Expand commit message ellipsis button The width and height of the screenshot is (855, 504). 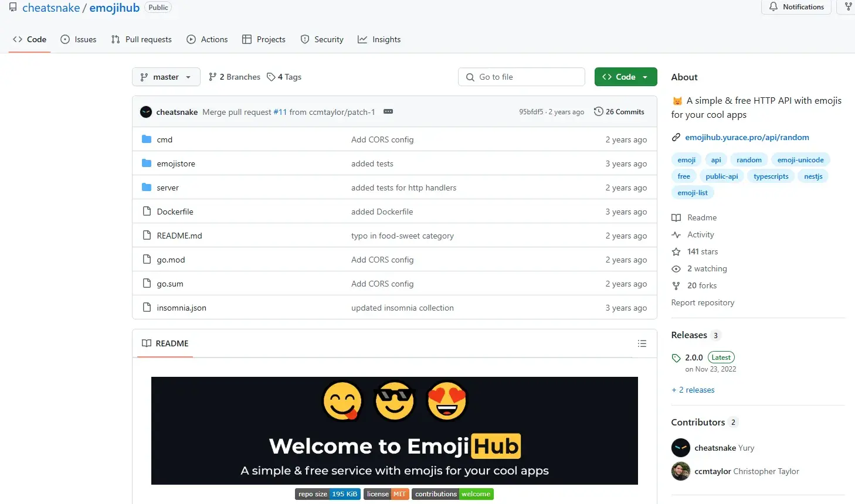point(388,111)
